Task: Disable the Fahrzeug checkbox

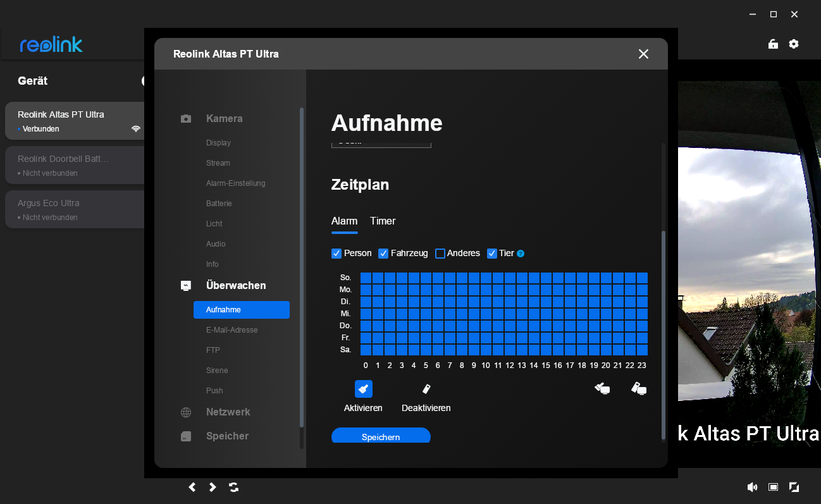Action: click(x=383, y=254)
